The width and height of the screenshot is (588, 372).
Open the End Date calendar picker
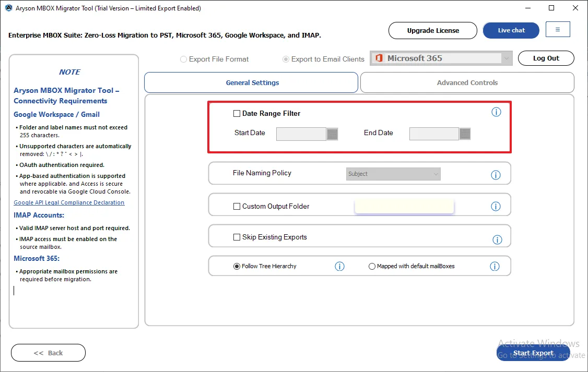tap(465, 134)
